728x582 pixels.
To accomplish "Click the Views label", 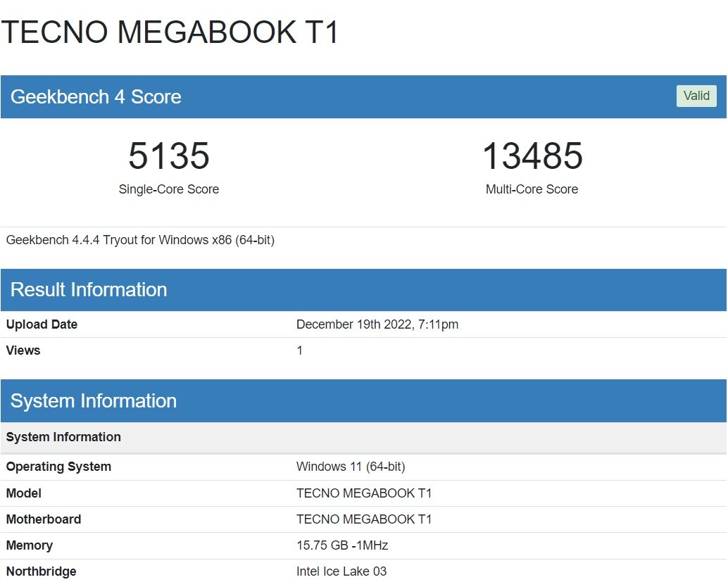I will tap(23, 350).
